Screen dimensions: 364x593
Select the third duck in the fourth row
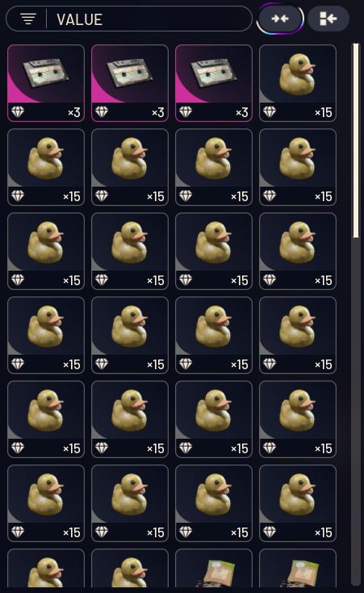tap(214, 335)
